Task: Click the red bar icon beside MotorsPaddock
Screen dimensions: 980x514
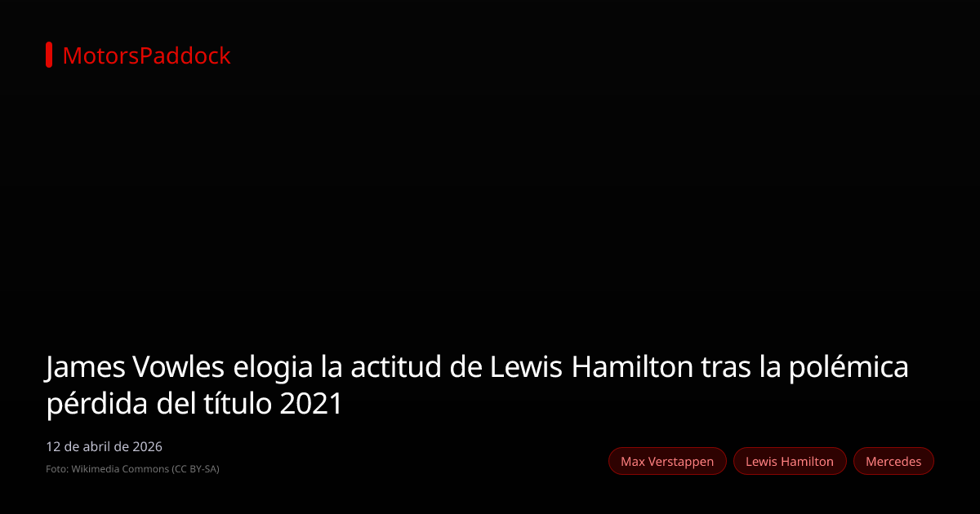Action: coord(49,55)
